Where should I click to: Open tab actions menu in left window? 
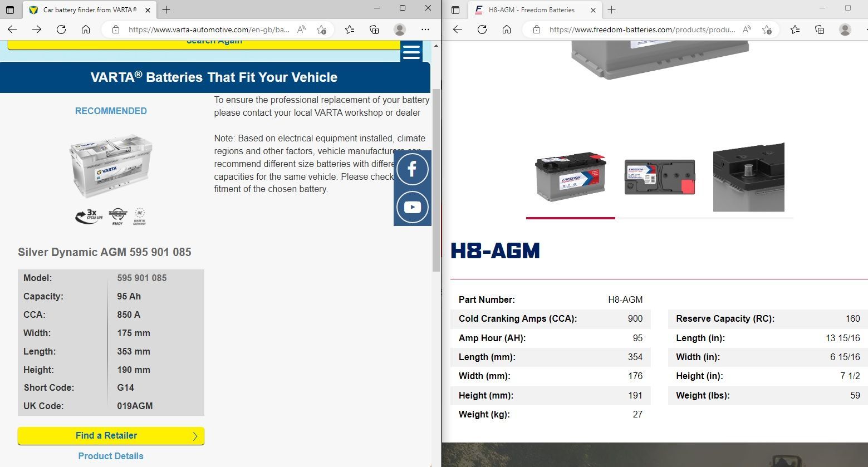click(10, 10)
